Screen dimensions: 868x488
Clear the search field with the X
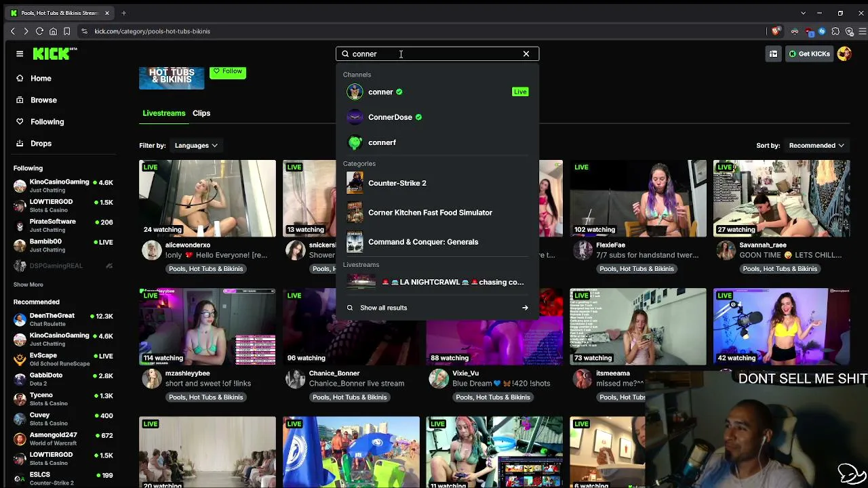pos(526,54)
